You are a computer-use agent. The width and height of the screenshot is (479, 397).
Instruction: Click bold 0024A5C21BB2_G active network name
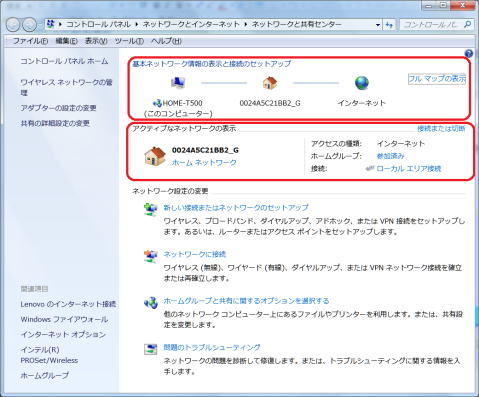click(x=205, y=150)
